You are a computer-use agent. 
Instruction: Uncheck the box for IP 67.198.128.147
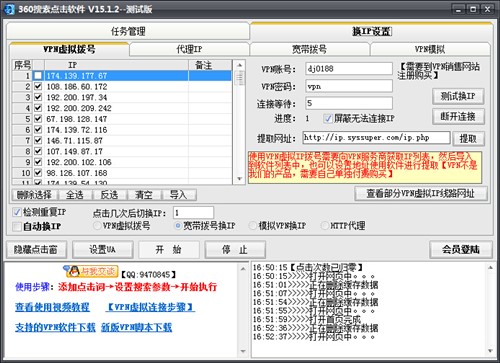(x=38, y=119)
